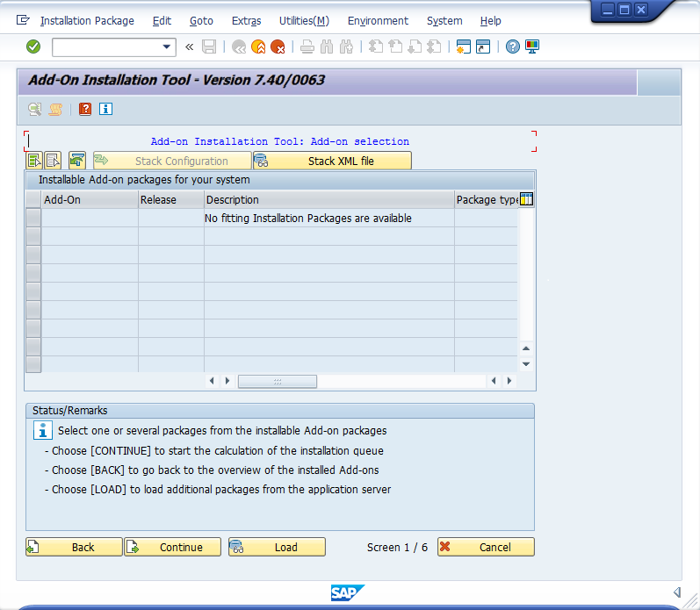The image size is (700, 610).
Task: Click the green Enter checkmark icon
Action: (x=33, y=47)
